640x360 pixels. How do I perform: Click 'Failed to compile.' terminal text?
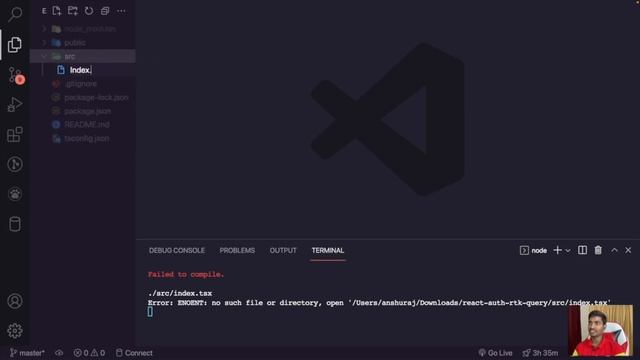[186, 275]
